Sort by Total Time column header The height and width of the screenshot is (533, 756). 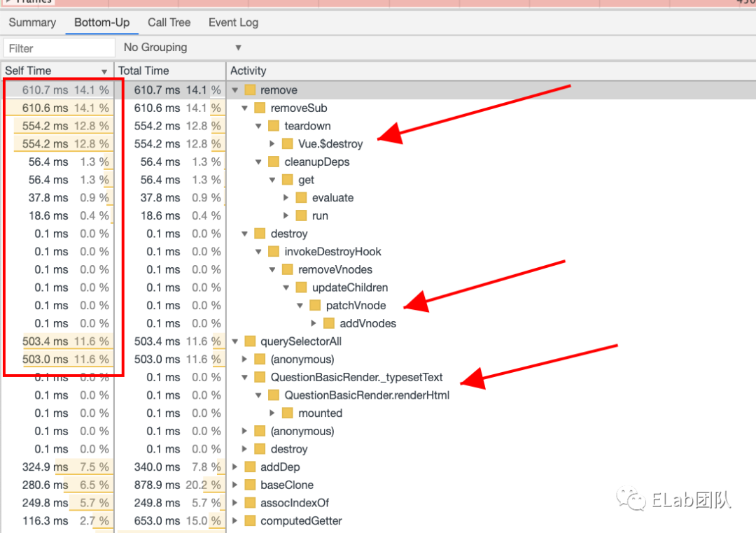[170, 71]
